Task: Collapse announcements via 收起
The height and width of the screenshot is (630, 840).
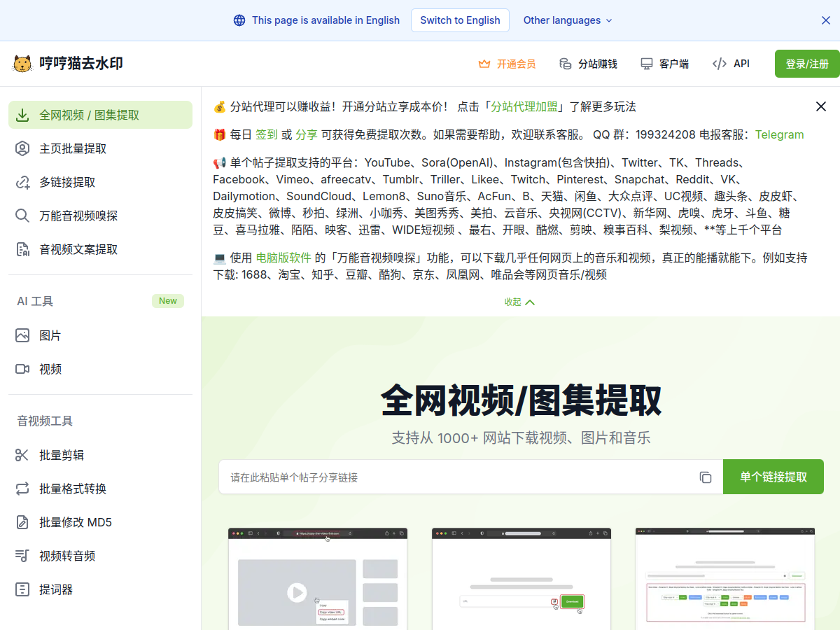Action: (x=519, y=302)
